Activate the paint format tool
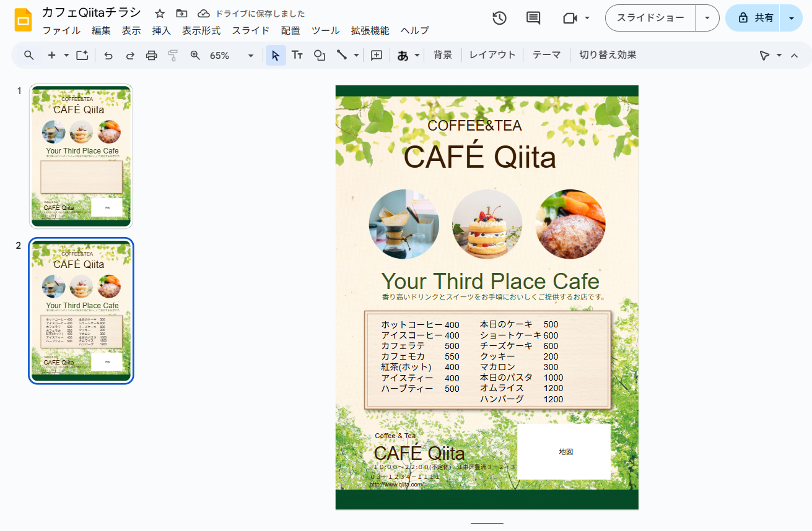This screenshot has width=812, height=531. (173, 55)
